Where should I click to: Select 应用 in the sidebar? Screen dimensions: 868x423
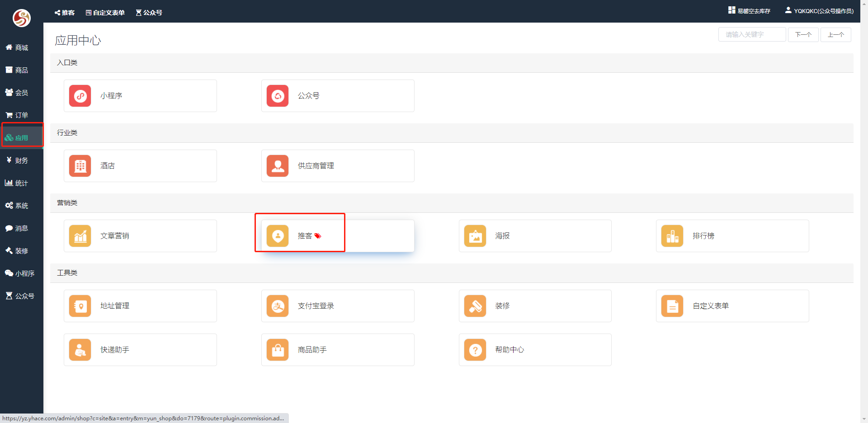pos(22,138)
